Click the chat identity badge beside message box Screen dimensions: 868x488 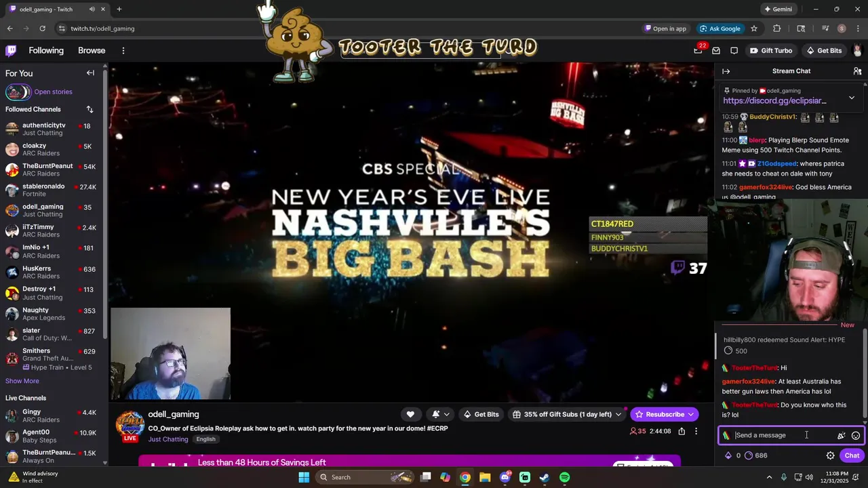pos(726,436)
